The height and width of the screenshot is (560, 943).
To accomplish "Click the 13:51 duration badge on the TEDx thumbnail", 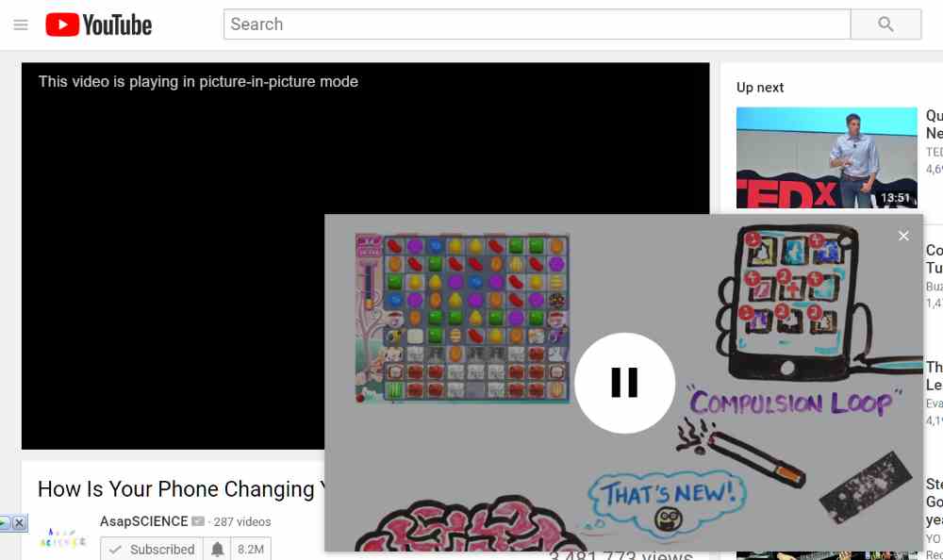I will tap(896, 197).
